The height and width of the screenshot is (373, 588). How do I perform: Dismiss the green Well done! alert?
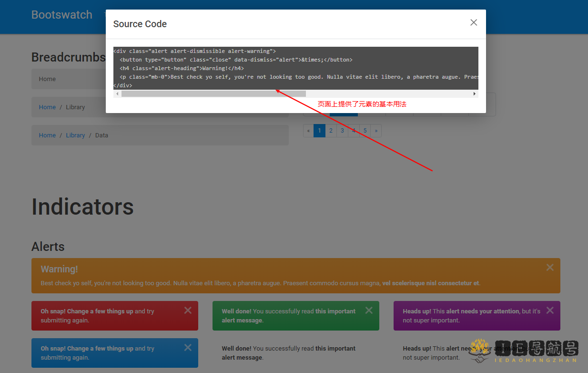[369, 311]
